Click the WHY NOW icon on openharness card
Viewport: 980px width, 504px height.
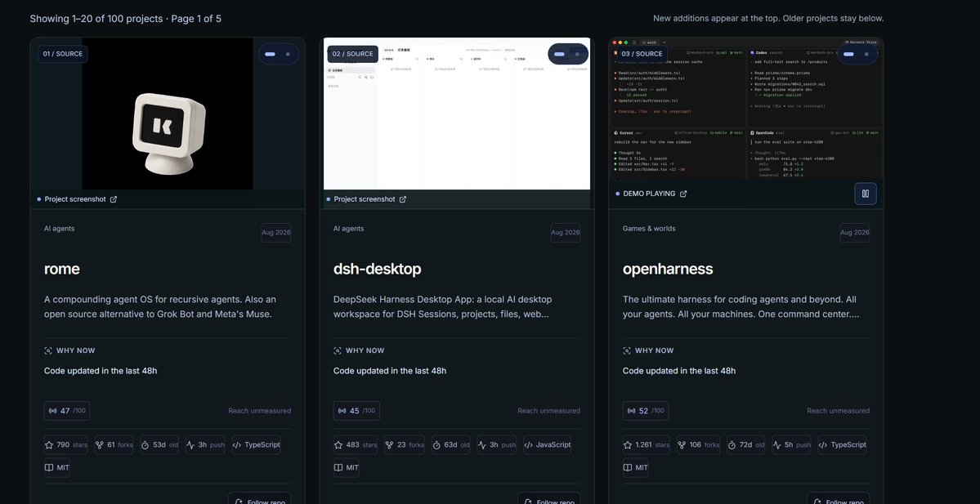[627, 350]
